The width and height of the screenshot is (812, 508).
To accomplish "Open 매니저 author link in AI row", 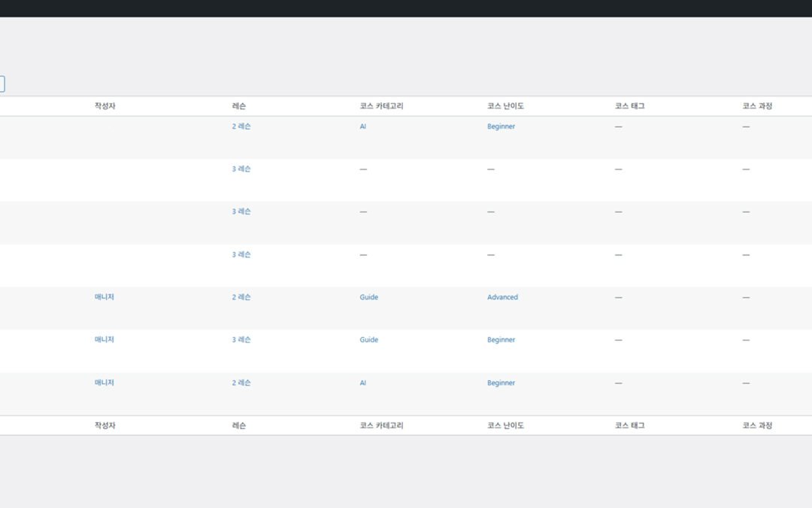I will (x=104, y=382).
